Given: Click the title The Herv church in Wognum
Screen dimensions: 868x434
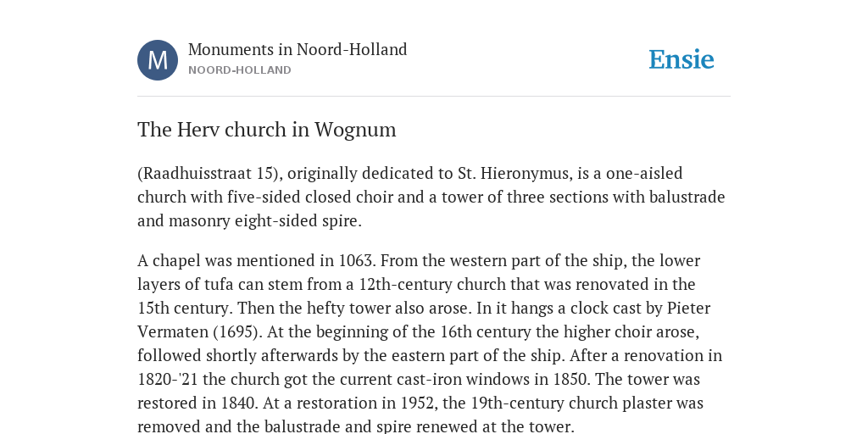Looking at the screenshot, I should (x=267, y=130).
